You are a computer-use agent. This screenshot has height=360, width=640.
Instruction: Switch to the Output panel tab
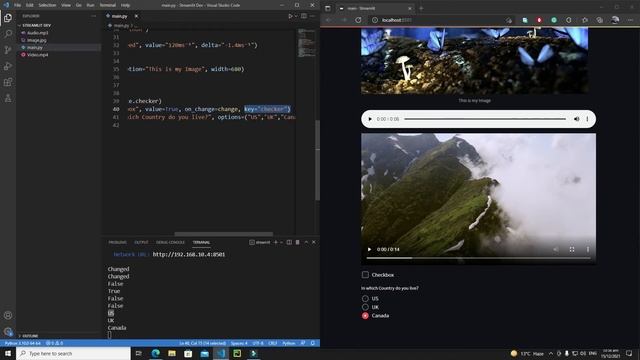point(141,242)
